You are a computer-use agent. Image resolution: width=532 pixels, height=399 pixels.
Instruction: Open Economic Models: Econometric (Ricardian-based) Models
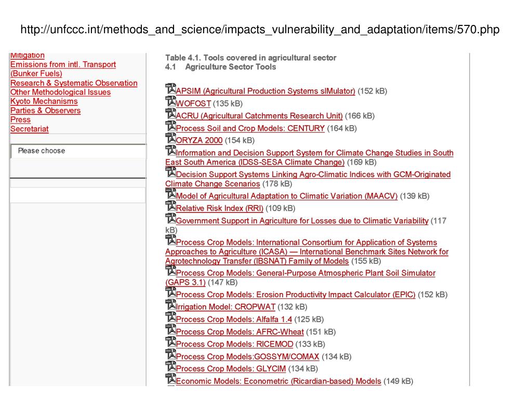tap(278, 381)
